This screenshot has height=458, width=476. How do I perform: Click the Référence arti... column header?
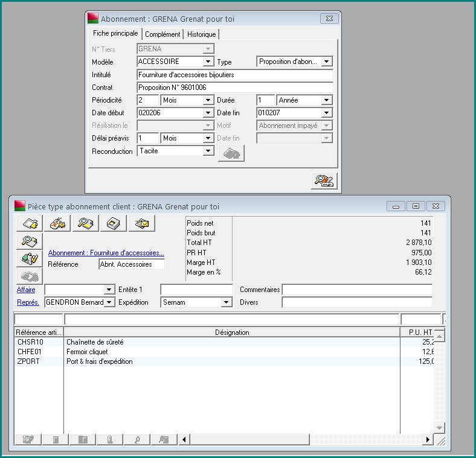[x=39, y=332]
